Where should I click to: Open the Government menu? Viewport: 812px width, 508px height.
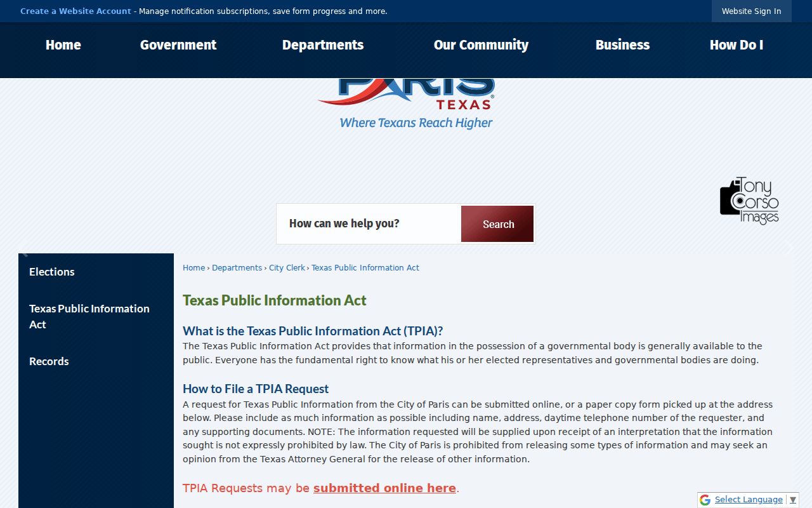[178, 45]
